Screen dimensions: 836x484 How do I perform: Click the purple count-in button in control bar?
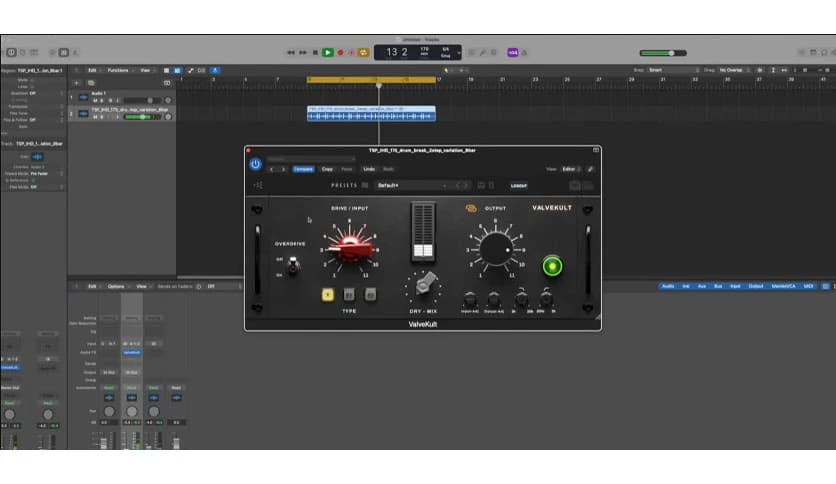512,52
